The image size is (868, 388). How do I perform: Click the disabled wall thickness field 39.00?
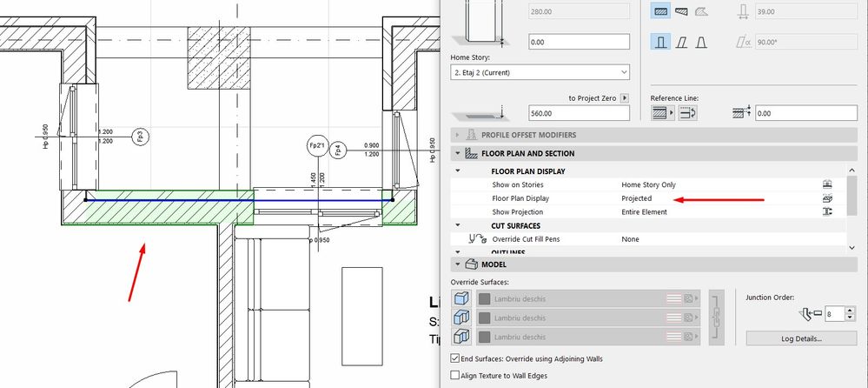pyautogui.click(x=806, y=11)
